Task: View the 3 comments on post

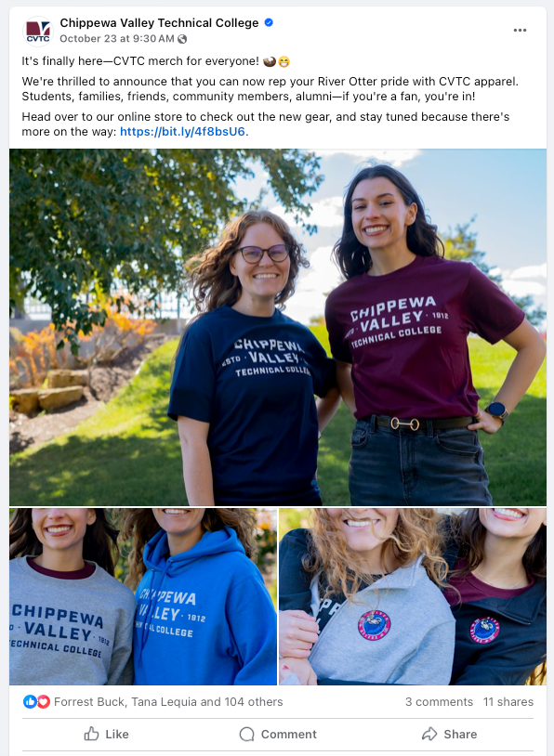Action: pos(439,701)
